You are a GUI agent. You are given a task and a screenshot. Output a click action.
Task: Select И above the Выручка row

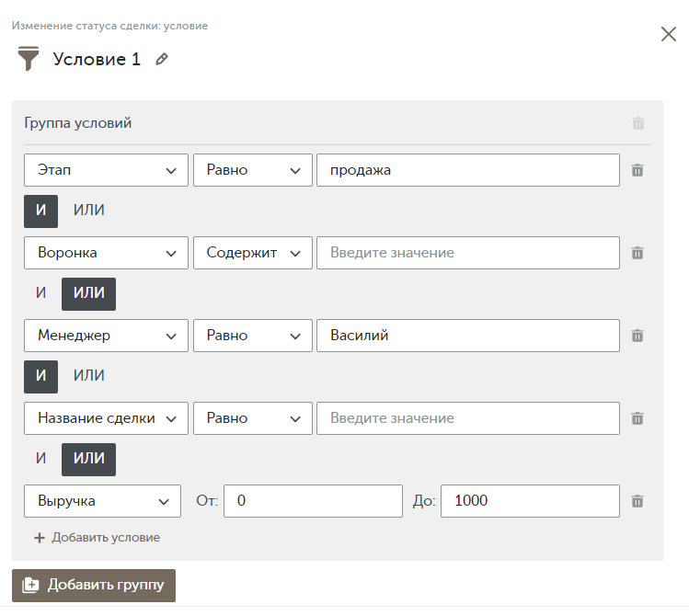tap(40, 459)
